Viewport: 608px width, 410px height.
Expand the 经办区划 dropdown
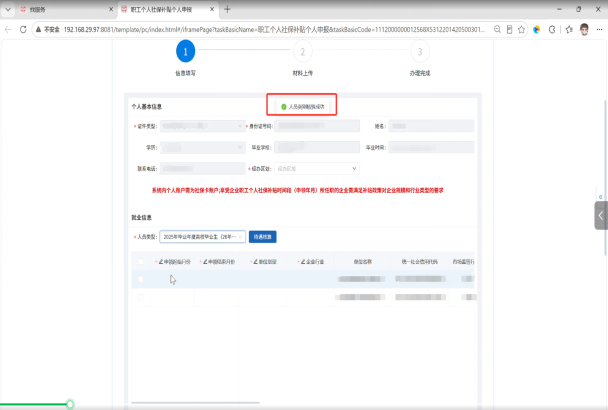click(x=317, y=169)
